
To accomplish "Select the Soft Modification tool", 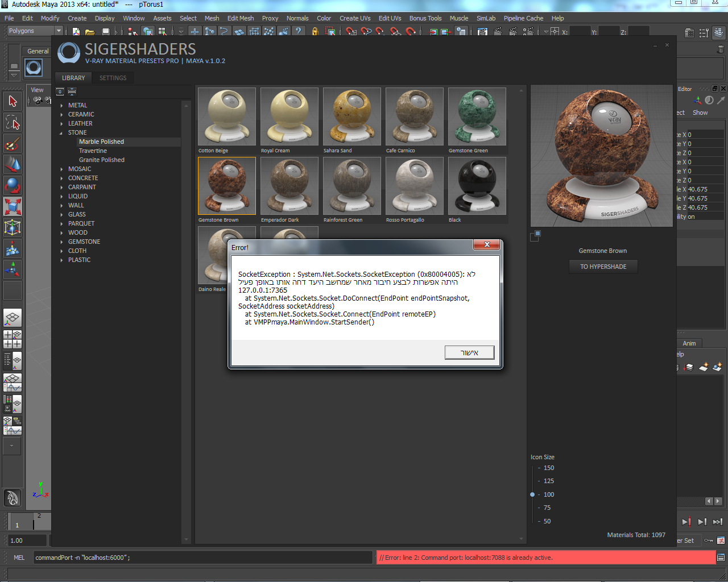I will point(13,248).
